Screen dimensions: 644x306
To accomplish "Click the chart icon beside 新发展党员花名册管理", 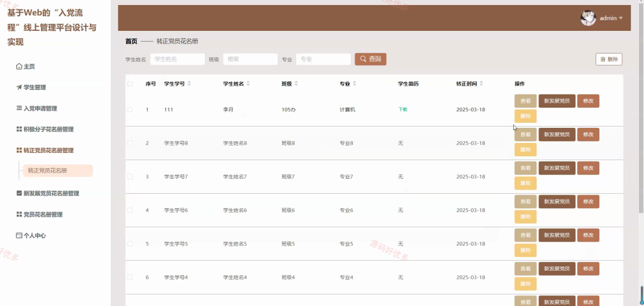I will pos(19,193).
